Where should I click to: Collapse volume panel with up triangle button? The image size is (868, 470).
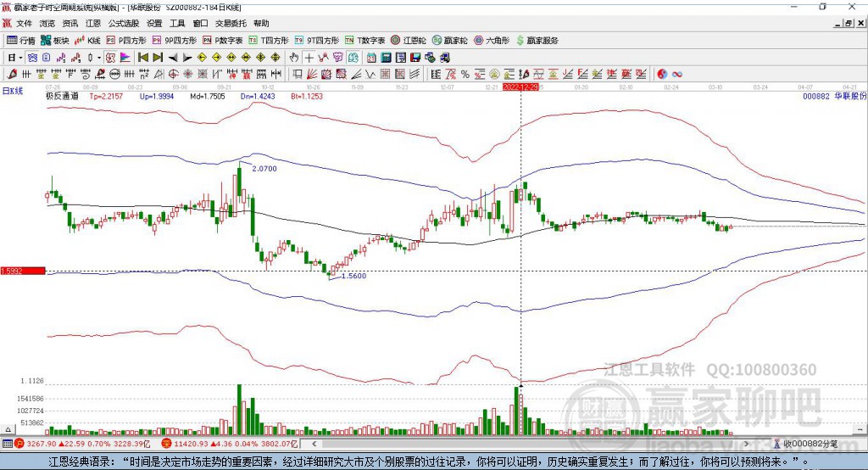(x=8, y=429)
